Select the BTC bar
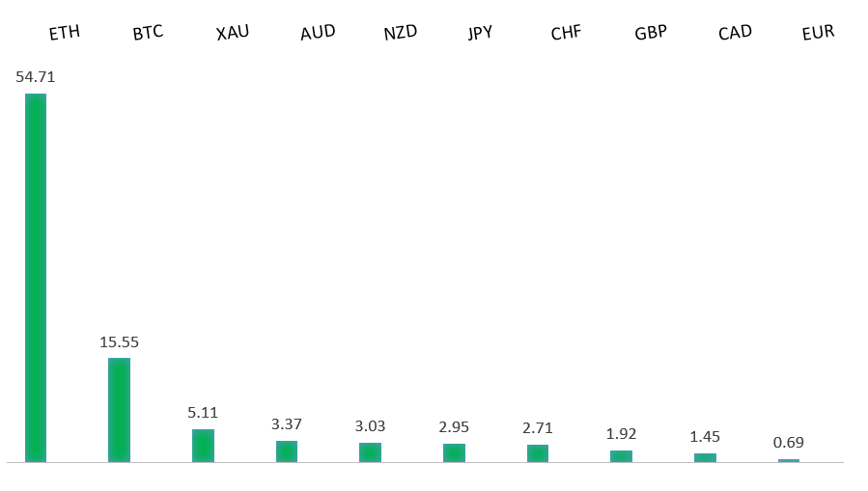 (x=119, y=410)
